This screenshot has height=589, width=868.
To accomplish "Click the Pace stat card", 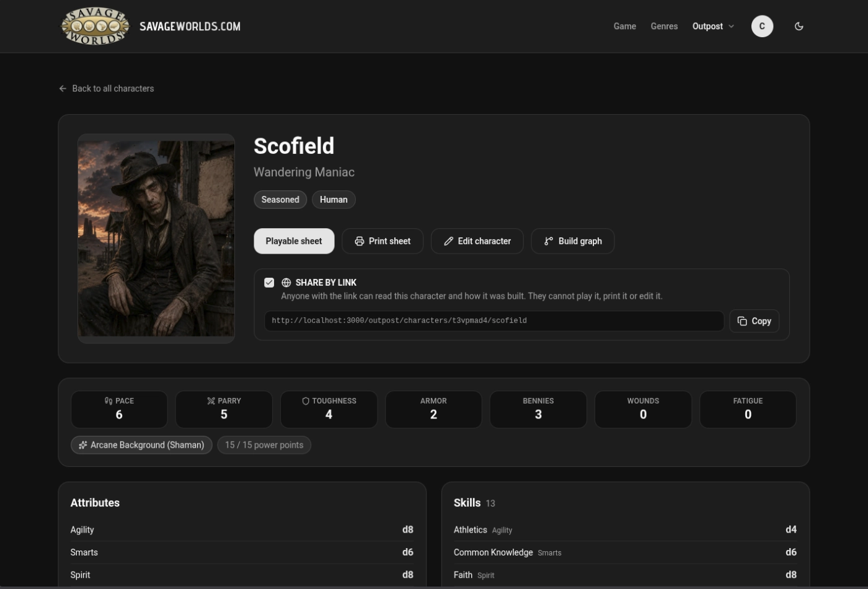I will pos(119,409).
